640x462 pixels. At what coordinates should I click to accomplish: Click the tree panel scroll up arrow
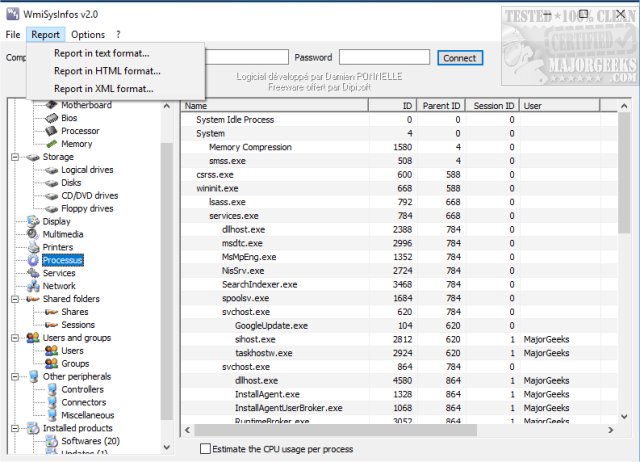167,106
